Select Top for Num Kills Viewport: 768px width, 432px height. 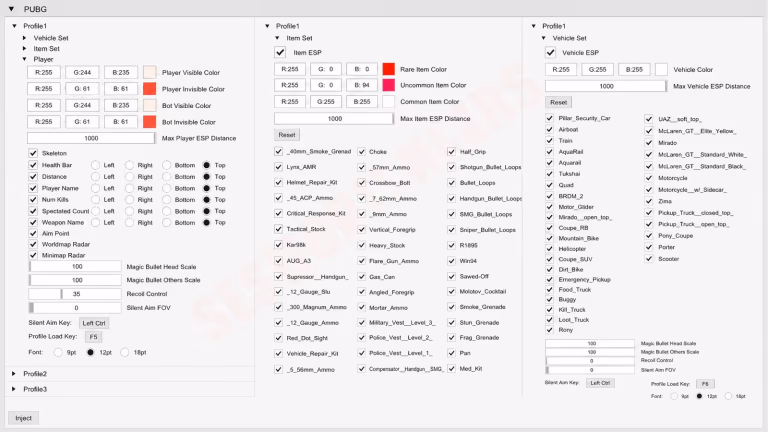pyautogui.click(x=207, y=199)
